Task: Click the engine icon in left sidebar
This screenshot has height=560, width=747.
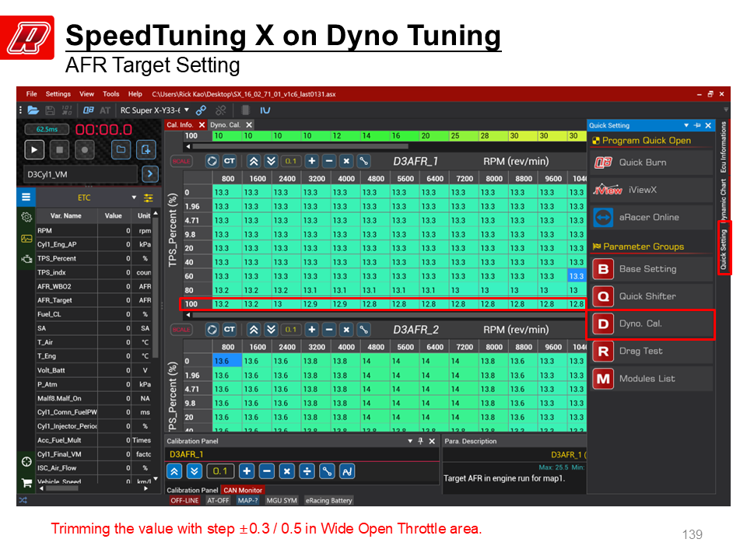Action: 26,259
